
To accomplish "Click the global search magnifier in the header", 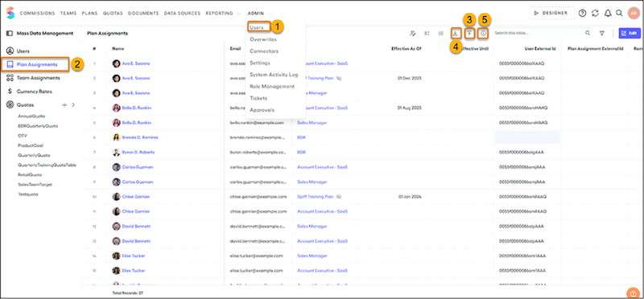I will click(x=619, y=13).
